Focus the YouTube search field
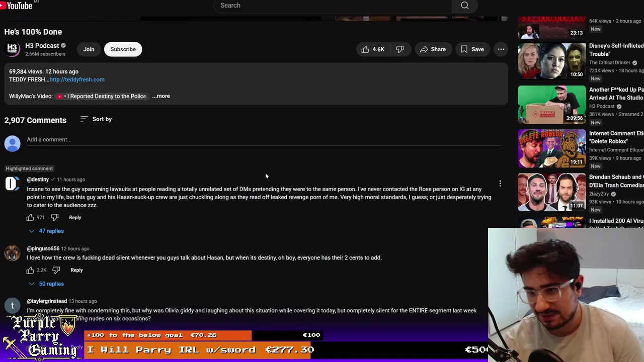 pyautogui.click(x=333, y=6)
